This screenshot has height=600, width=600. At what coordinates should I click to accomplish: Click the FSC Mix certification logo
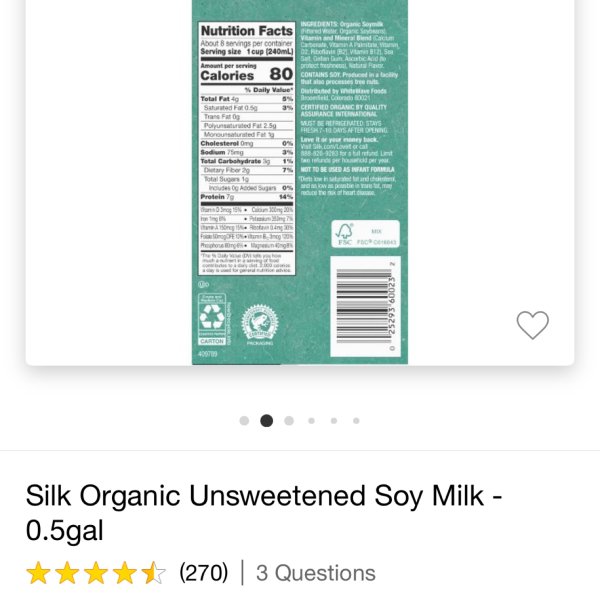[365, 234]
